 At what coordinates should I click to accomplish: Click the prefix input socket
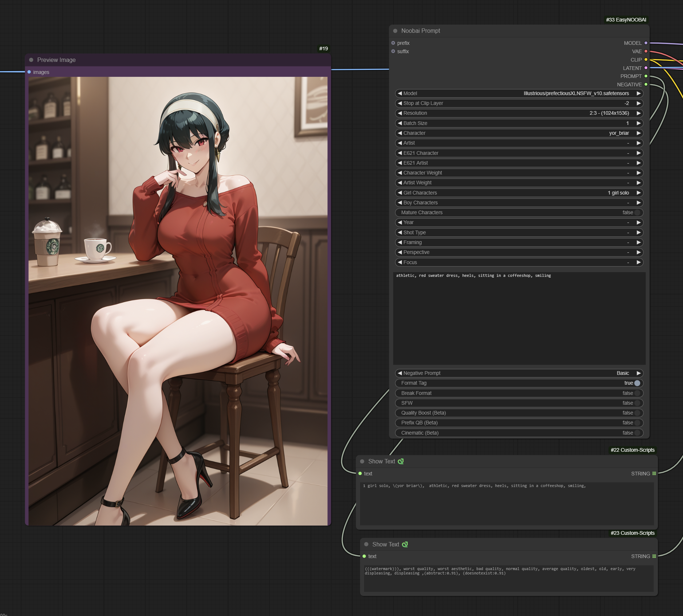pos(393,43)
